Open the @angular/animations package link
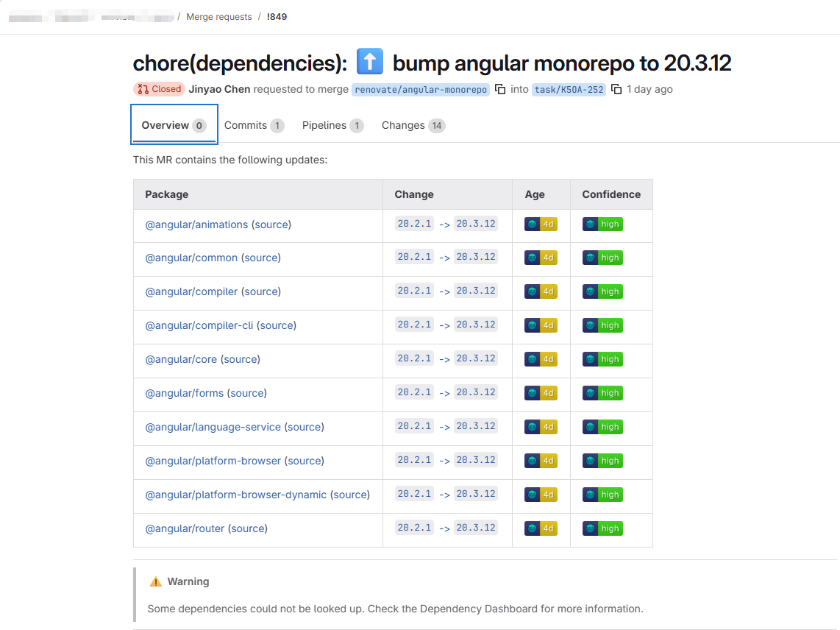 (x=196, y=224)
